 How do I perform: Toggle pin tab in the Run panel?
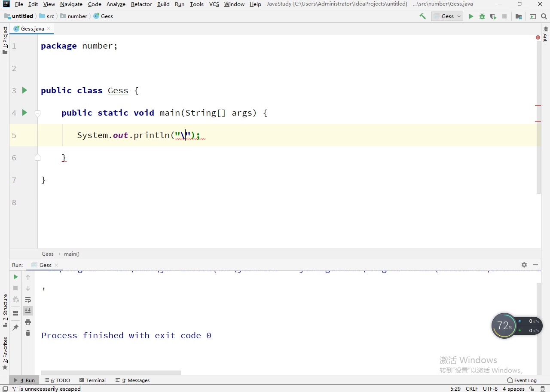(15, 328)
